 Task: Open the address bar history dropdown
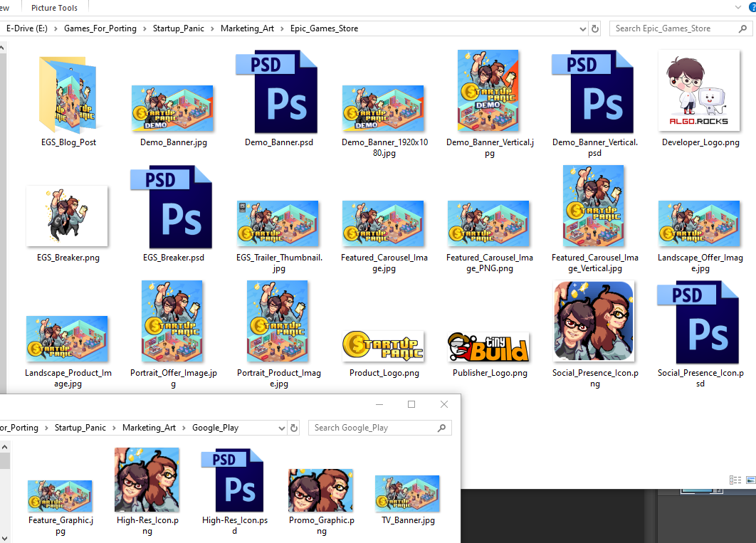tap(582, 28)
